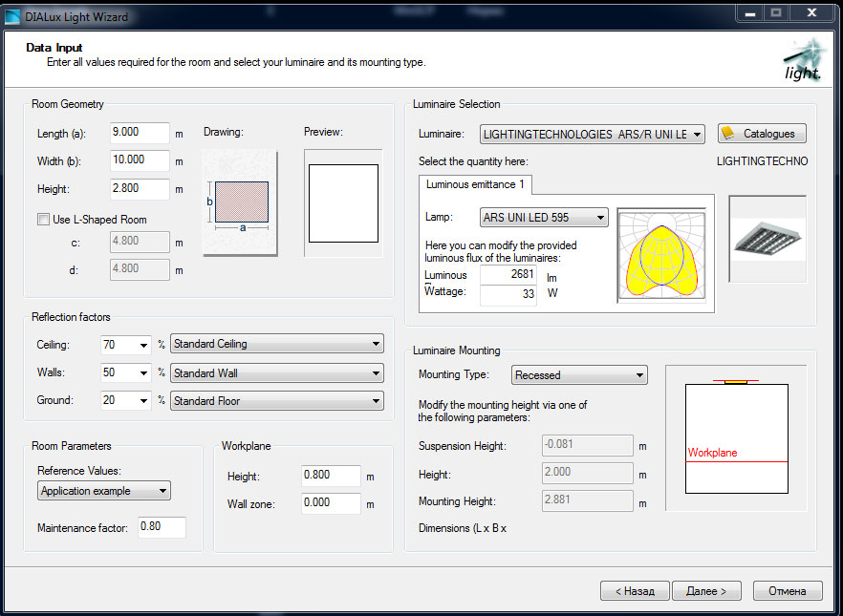
Task: Click the Далее next button
Action: click(705, 591)
